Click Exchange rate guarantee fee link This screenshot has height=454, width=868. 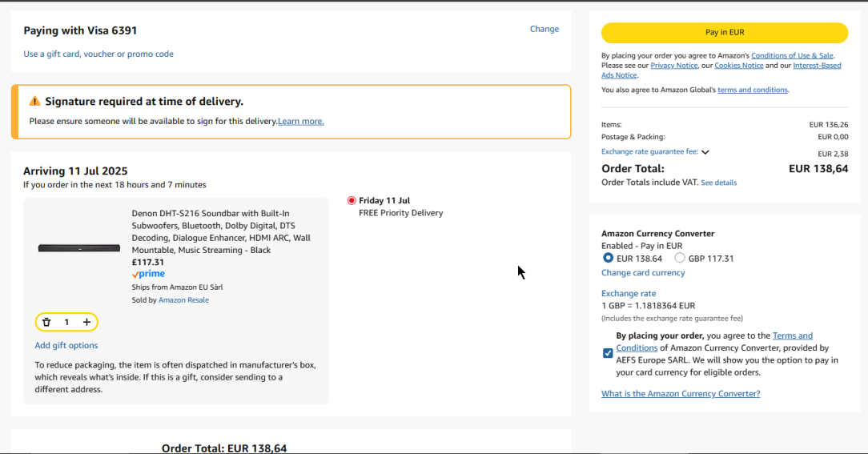point(649,151)
